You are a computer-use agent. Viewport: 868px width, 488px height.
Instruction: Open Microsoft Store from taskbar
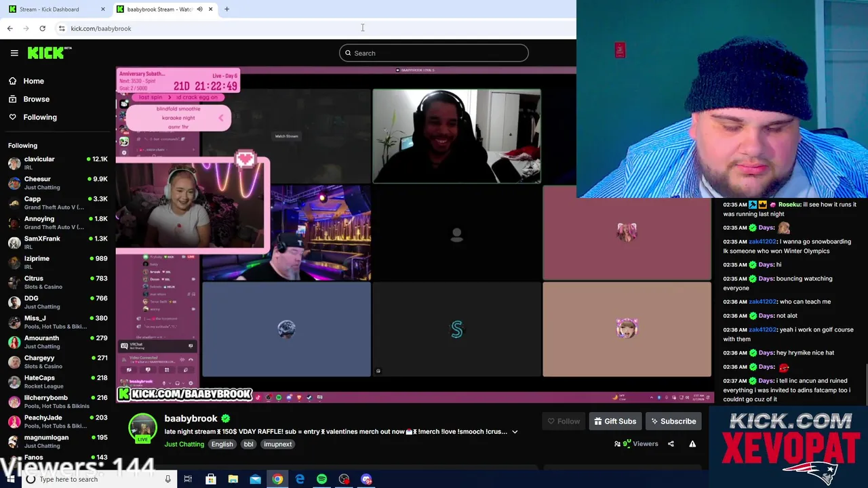tap(211, 479)
